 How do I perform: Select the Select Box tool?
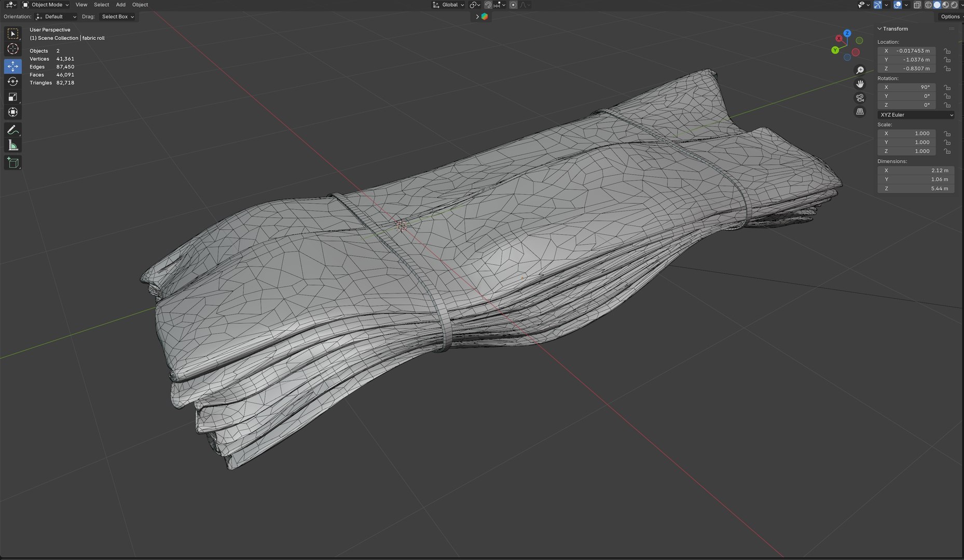pos(13,34)
